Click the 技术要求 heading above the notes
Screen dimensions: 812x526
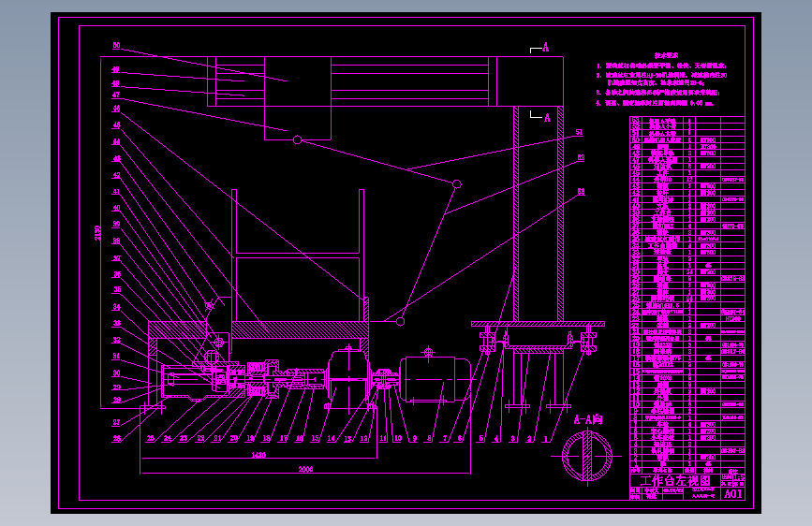[666, 55]
